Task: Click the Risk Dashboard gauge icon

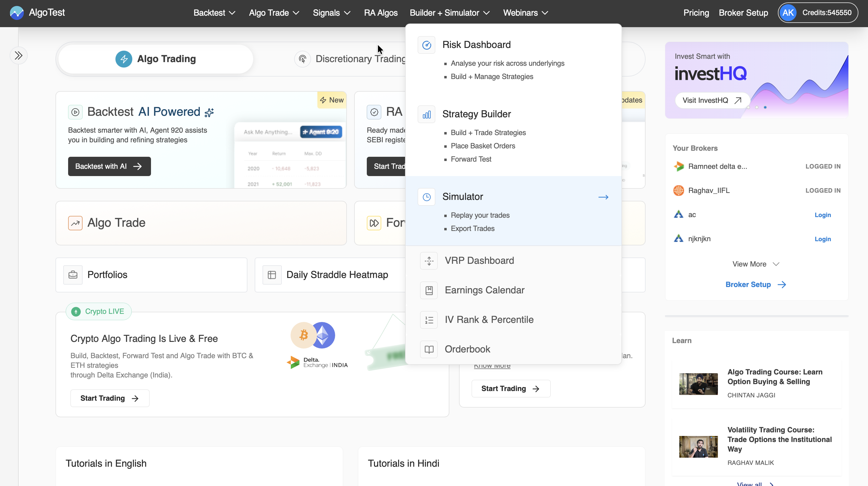Action: pos(426,45)
